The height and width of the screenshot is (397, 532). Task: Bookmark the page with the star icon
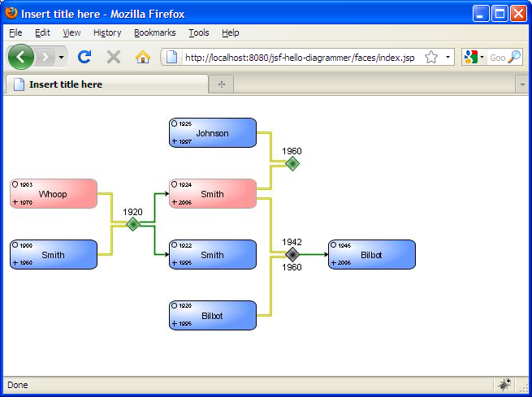pos(431,58)
